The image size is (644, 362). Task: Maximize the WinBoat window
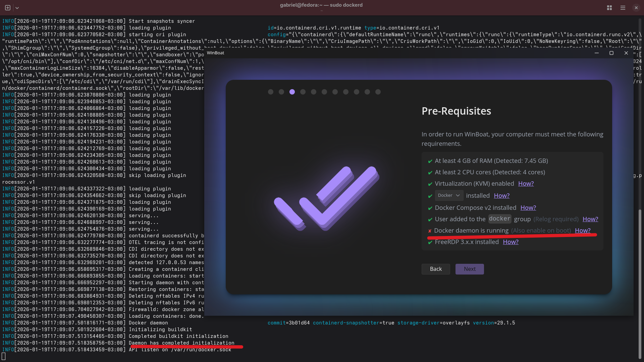coord(611,53)
